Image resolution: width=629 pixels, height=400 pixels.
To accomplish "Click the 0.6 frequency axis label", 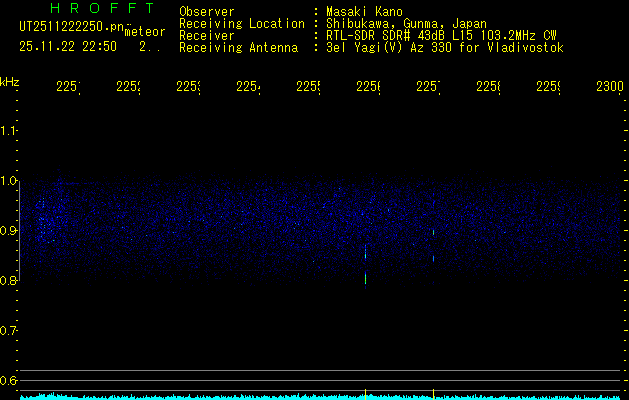I will 8,380.
